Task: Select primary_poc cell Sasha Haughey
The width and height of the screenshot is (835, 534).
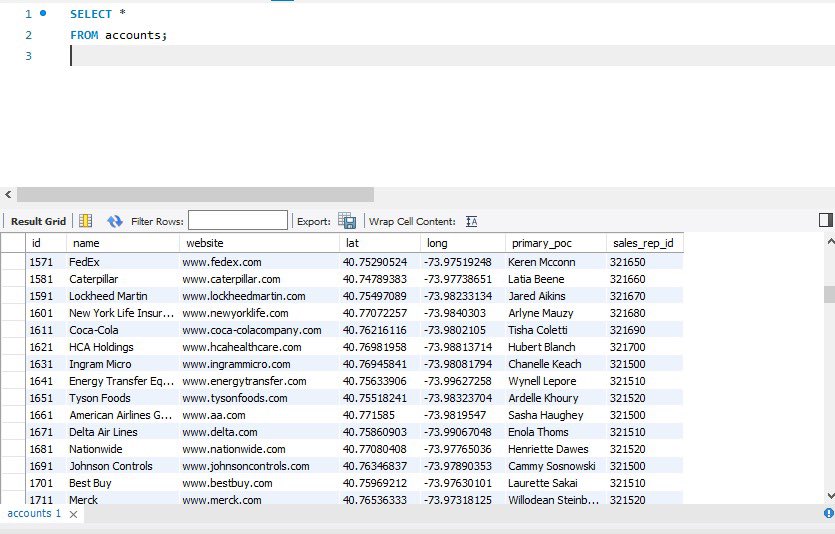Action: [x=556, y=415]
